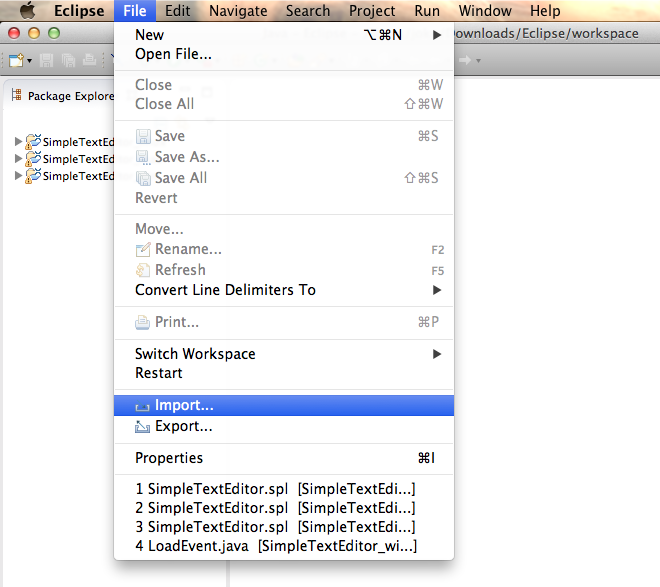This screenshot has width=660, height=587.
Task: Open the Edit menu
Action: [178, 11]
